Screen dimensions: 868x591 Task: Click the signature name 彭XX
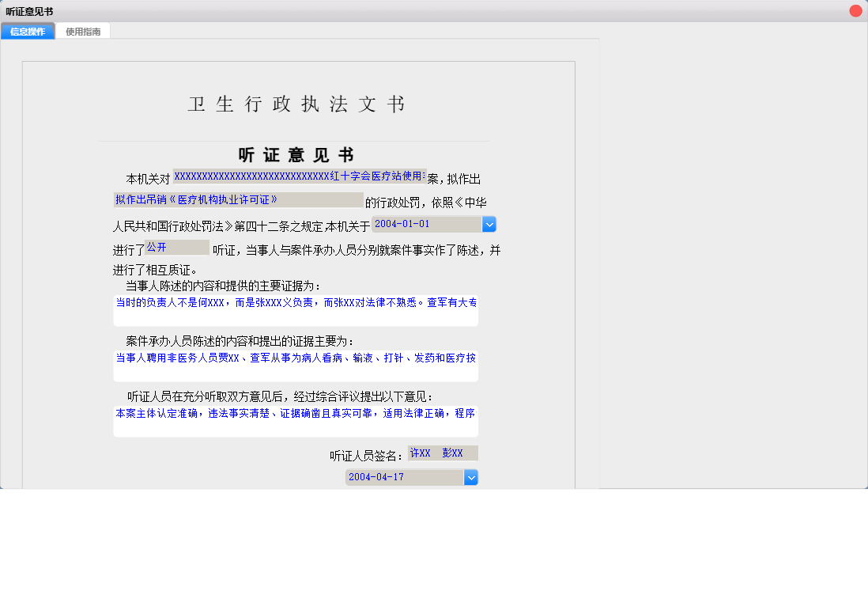pyautogui.click(x=453, y=452)
